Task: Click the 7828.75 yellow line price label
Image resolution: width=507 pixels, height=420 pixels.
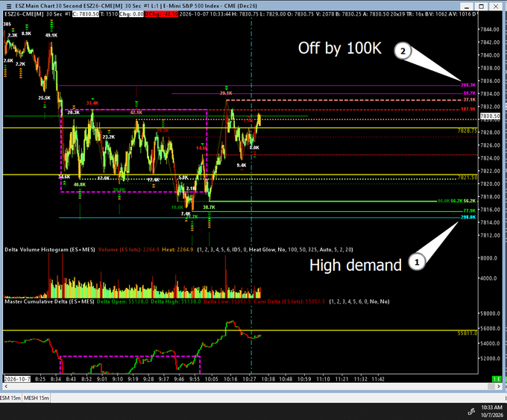Action: click(x=467, y=131)
